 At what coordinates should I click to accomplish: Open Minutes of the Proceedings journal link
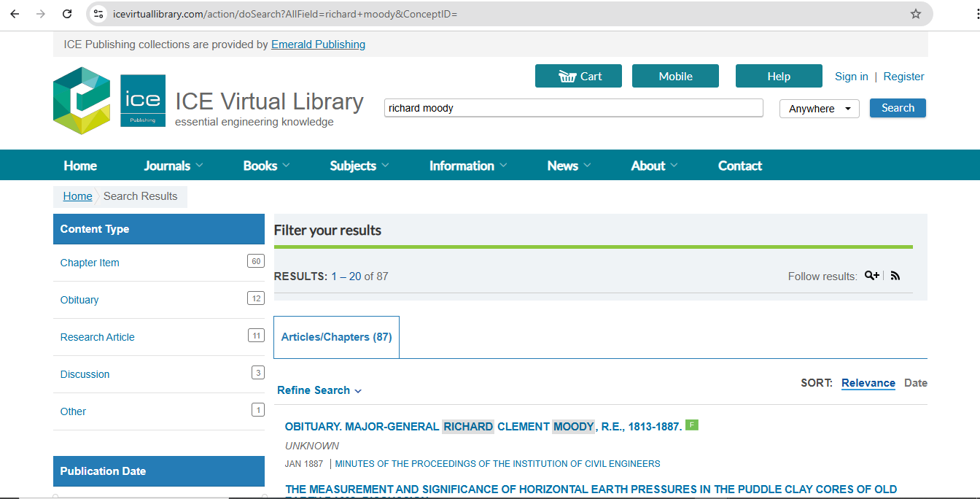coord(497,463)
